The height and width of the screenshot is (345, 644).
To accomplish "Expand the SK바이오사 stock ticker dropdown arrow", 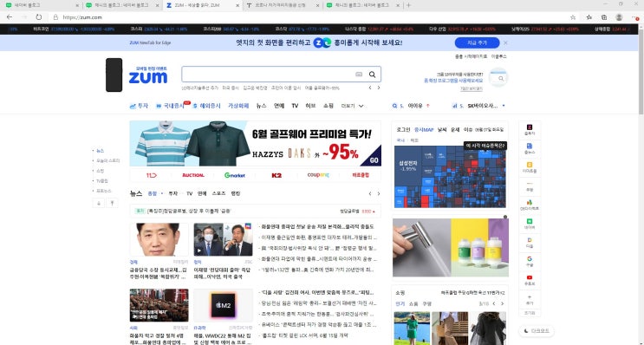I will [504, 106].
